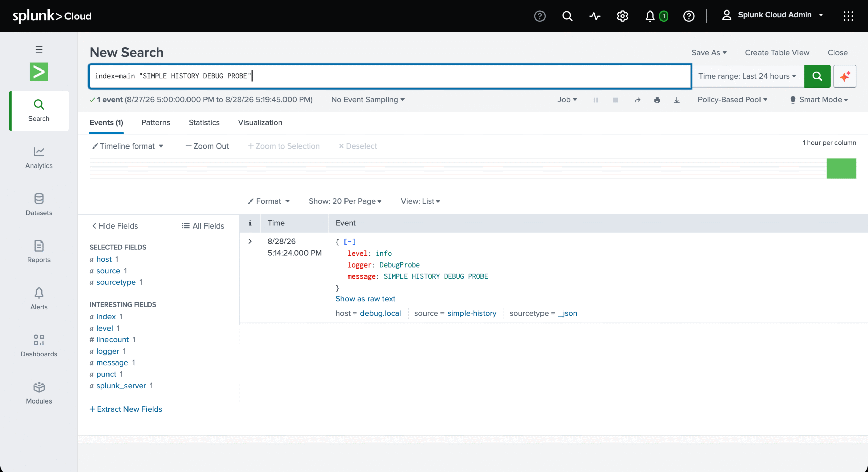868x472 pixels.
Task: Click the green Splunk app logo icon
Action: pos(39,72)
